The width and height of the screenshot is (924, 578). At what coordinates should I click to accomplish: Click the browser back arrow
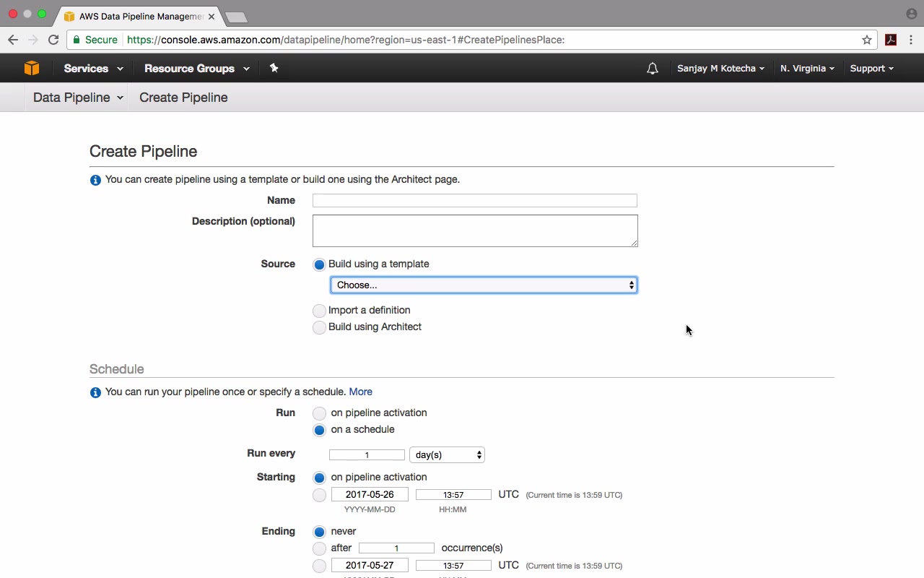(13, 40)
